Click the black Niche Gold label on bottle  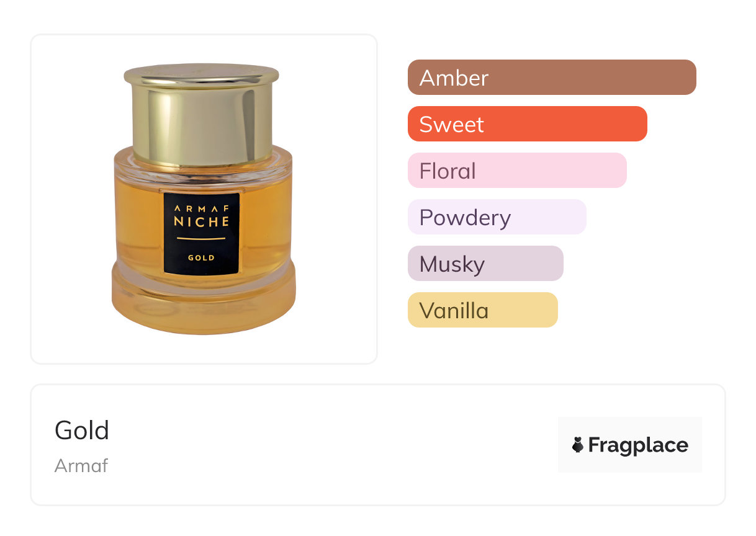(202, 233)
